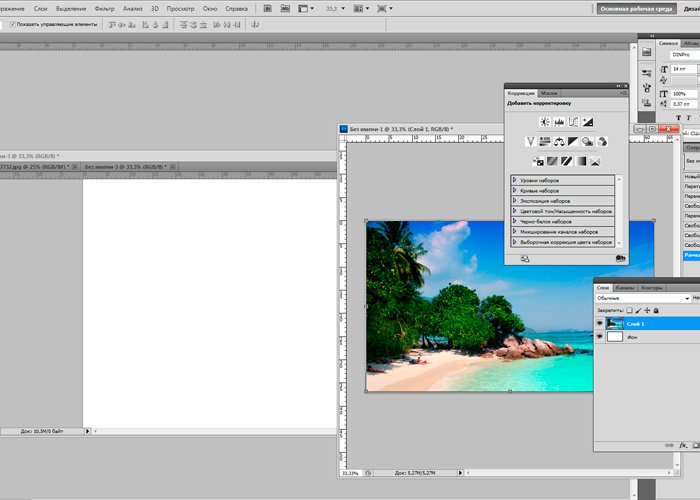Click the Слой 1 layer thumbnail
Screen dimensions: 700x500
615,323
